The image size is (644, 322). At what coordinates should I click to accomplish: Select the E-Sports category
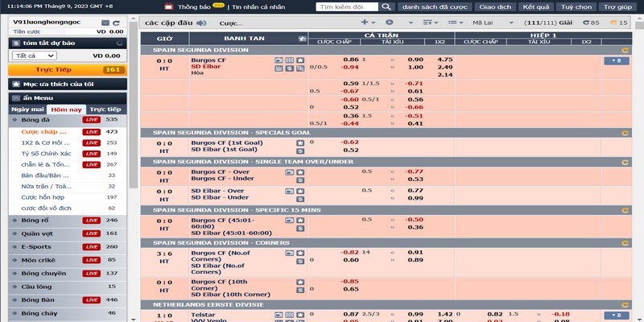point(68,247)
